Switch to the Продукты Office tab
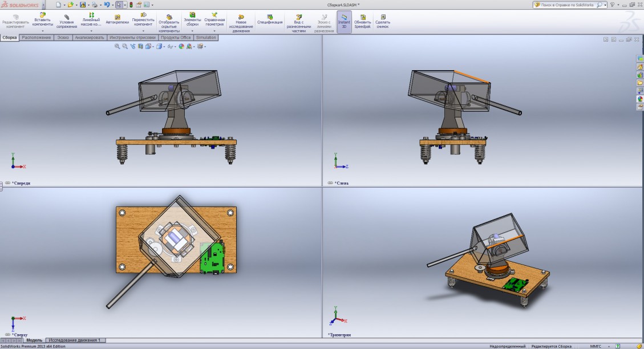The height and width of the screenshot is (349, 644). [x=176, y=38]
